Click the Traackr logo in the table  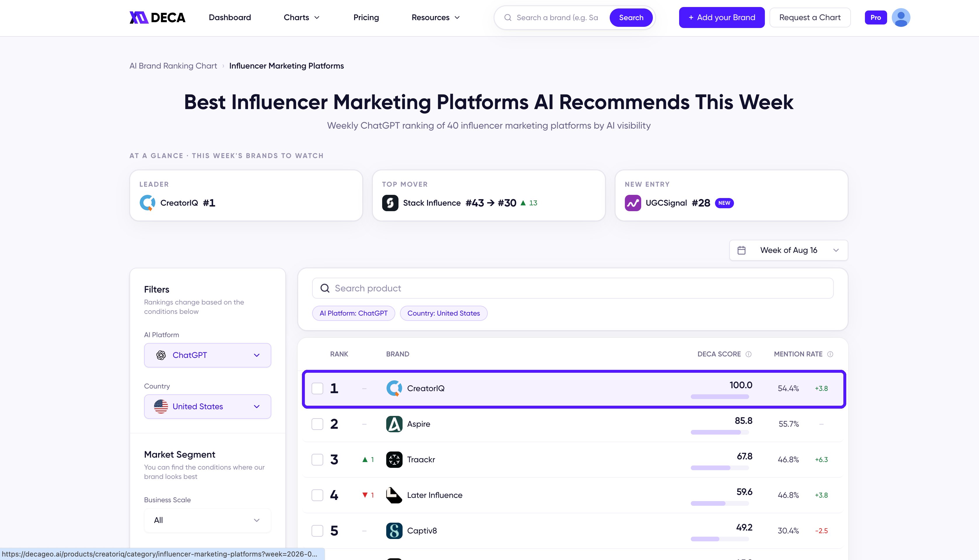point(394,460)
